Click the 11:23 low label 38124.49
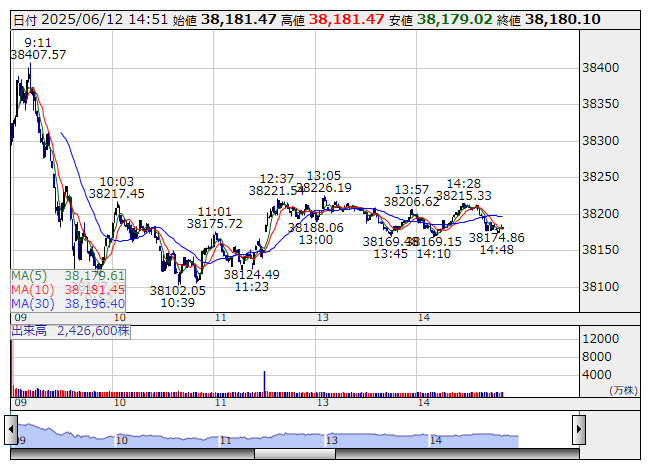This screenshot has width=653, height=470. click(252, 274)
